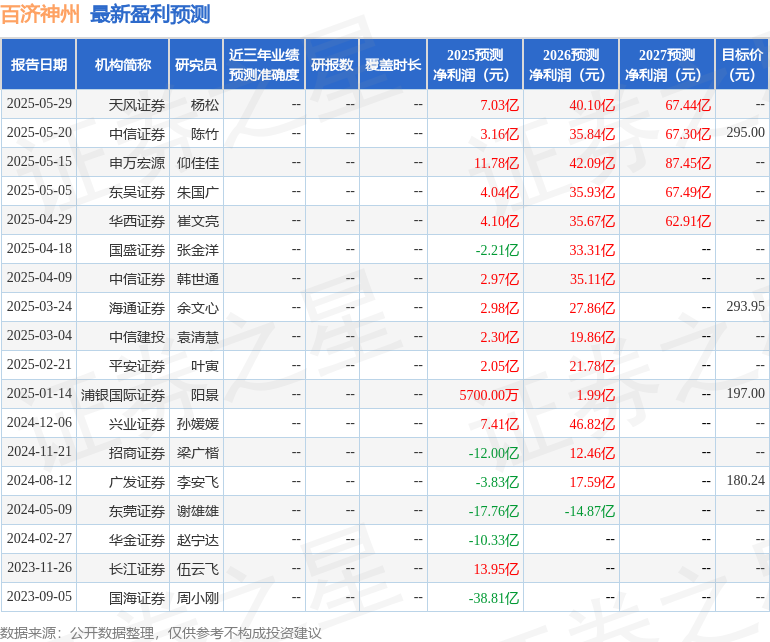Click the 293.95 target price
This screenshot has width=770, height=642.
point(745,307)
